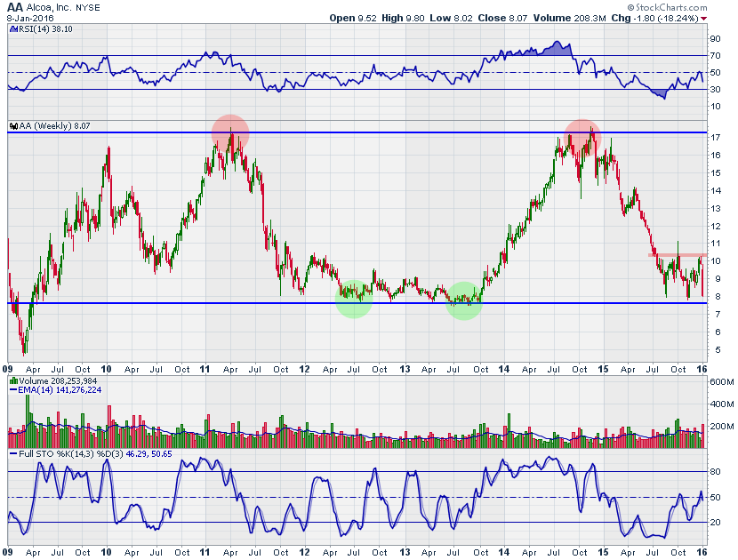Image resolution: width=738 pixels, height=560 pixels.
Task: Click the 90 label on RSI axis
Action: pos(716,38)
